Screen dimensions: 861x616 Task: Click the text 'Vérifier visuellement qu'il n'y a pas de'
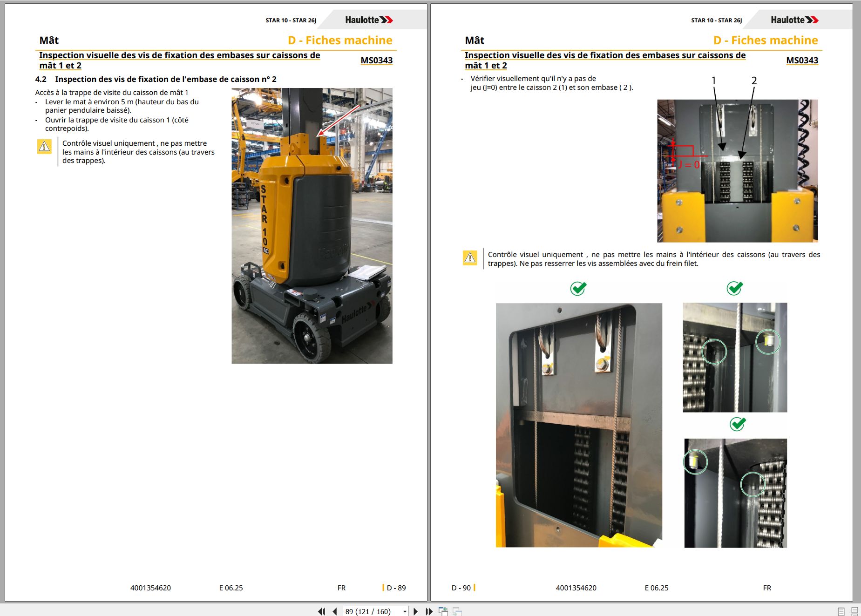(x=533, y=78)
